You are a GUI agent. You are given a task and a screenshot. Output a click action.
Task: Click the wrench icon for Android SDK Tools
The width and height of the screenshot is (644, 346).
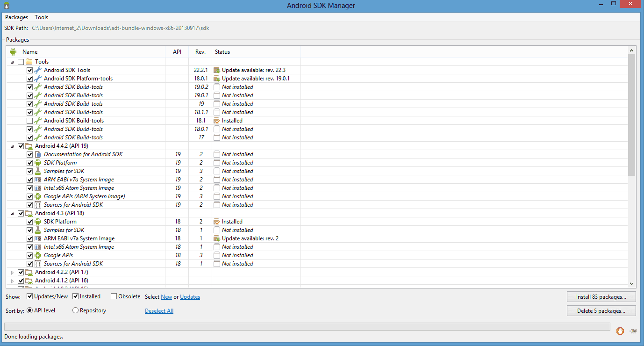pos(38,70)
